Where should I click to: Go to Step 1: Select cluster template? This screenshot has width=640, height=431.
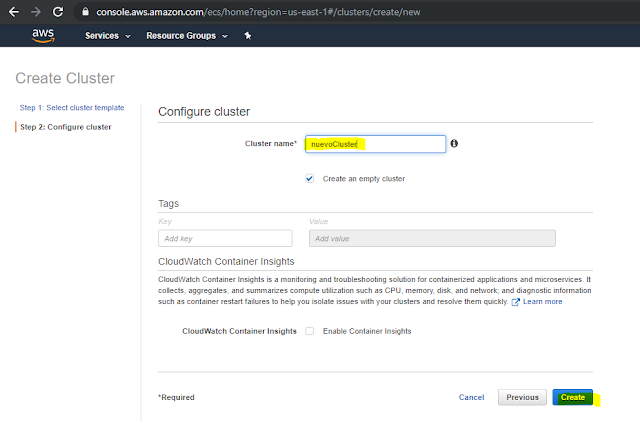(72, 108)
